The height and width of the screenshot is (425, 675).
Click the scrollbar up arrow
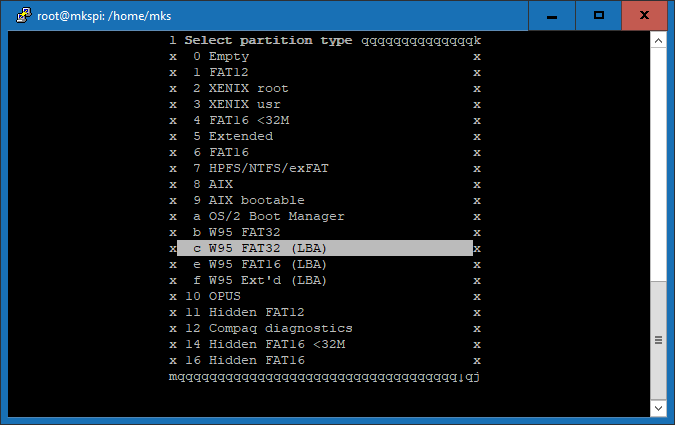(x=659, y=40)
